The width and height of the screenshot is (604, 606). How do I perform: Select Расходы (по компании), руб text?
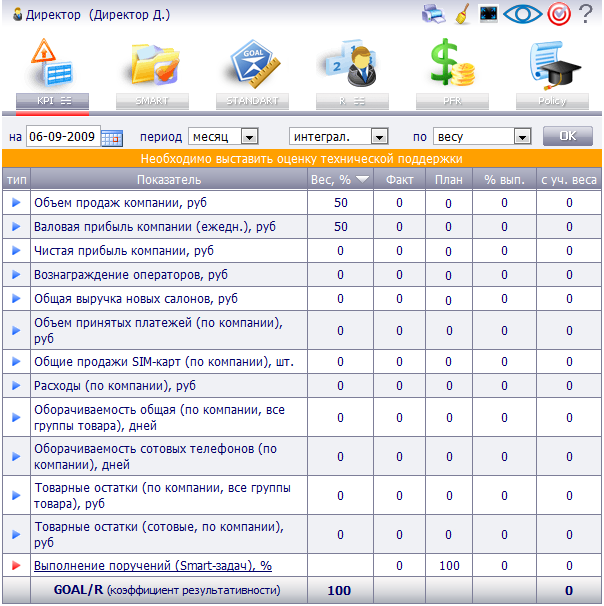(x=115, y=385)
